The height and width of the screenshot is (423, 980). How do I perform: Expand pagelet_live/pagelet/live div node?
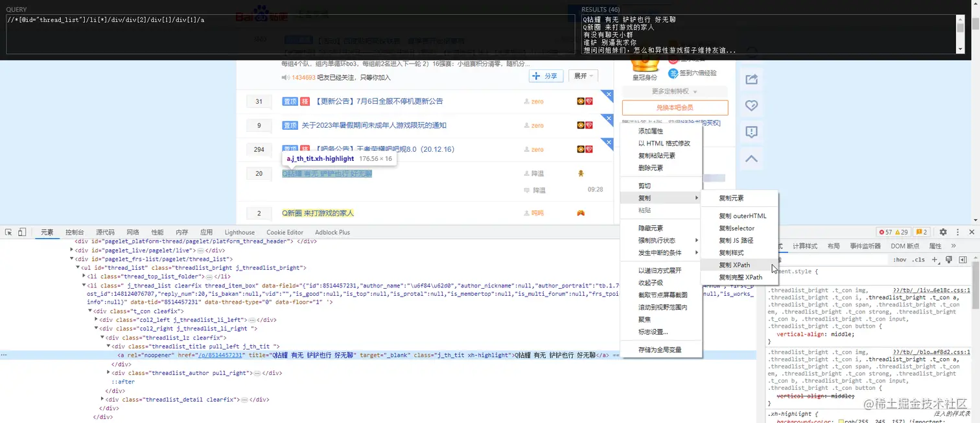click(73, 250)
